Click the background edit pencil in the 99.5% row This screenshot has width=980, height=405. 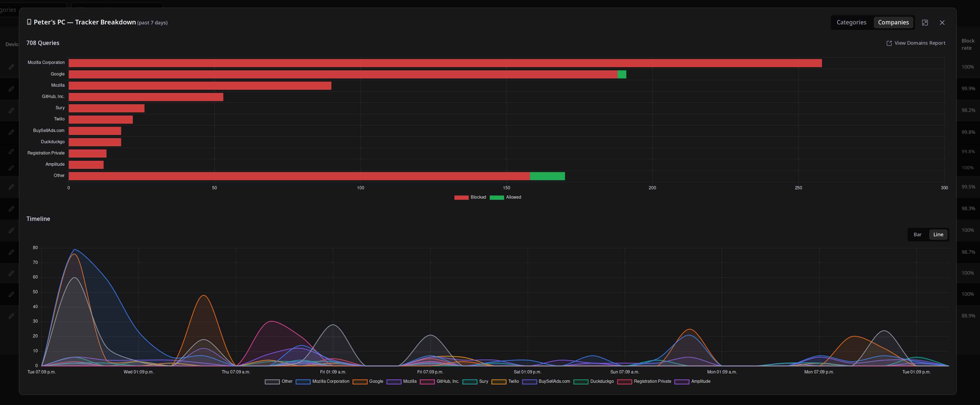click(x=12, y=187)
